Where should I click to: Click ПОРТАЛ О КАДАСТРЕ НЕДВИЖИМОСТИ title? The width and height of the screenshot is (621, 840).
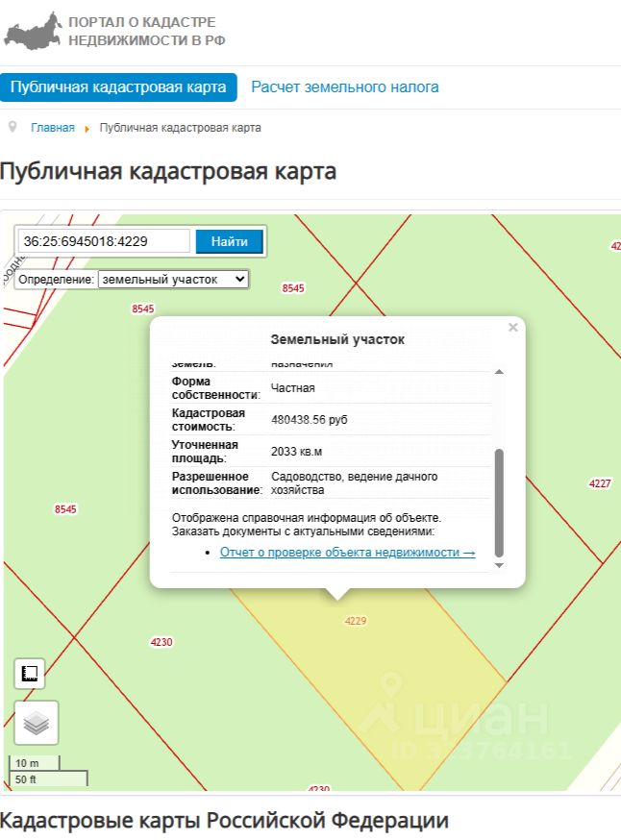(x=147, y=31)
